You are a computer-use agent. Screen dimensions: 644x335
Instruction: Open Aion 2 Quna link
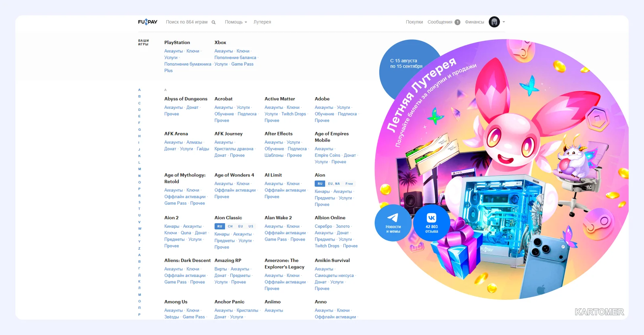(x=186, y=233)
